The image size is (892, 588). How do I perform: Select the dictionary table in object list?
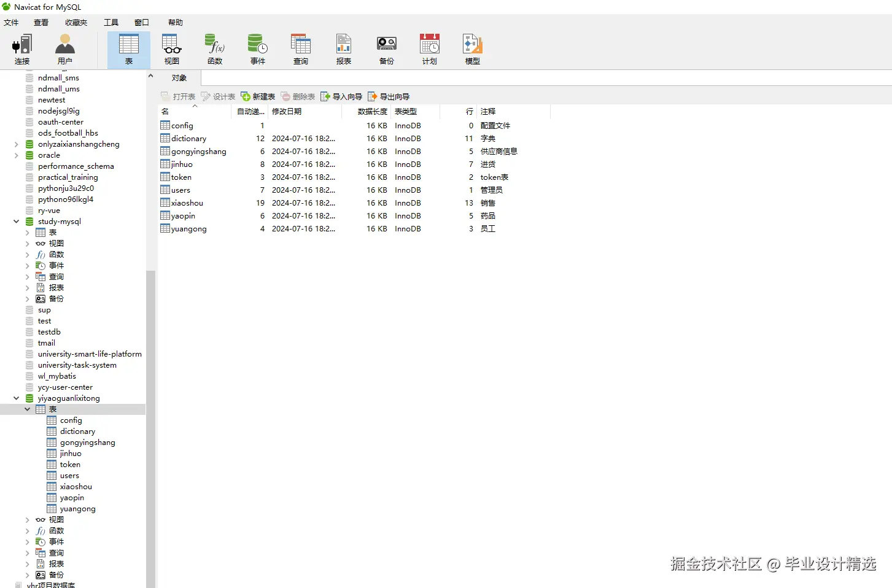pyautogui.click(x=188, y=138)
